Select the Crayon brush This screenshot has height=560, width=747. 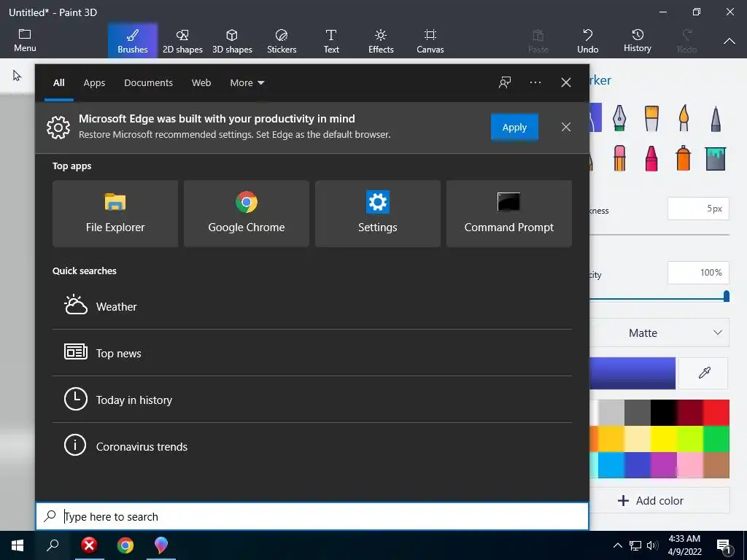(651, 158)
